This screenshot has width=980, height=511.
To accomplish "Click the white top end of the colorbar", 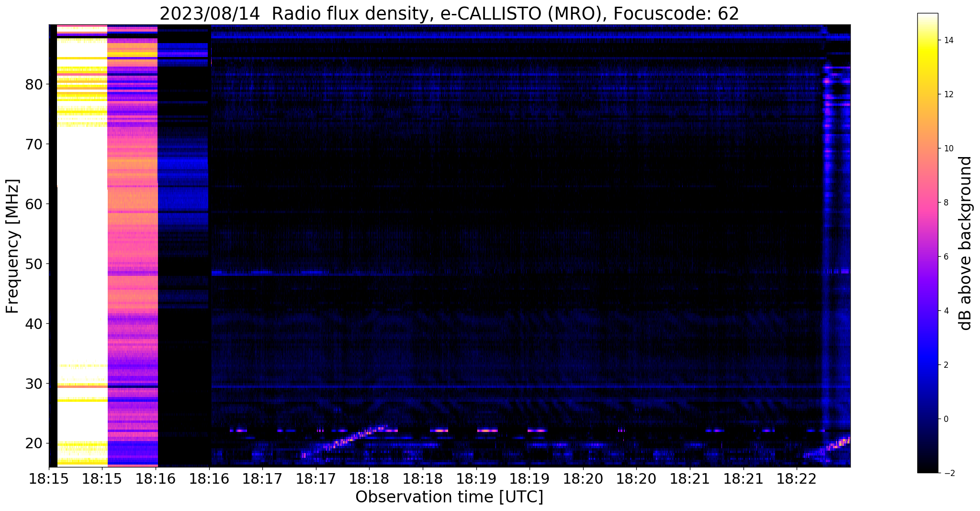I will [927, 17].
